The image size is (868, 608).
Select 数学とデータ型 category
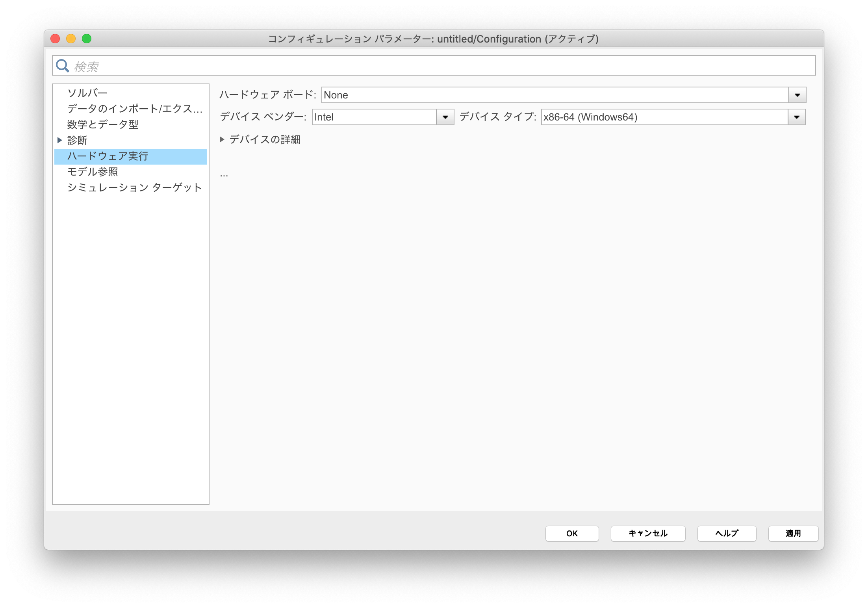(103, 124)
